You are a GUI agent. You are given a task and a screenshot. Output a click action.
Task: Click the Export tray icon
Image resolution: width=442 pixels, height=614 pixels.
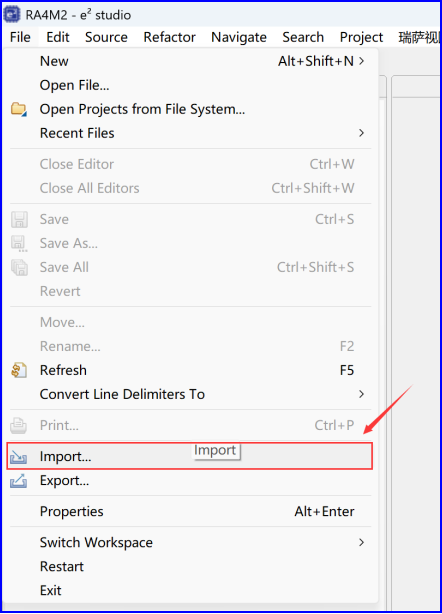pyautogui.click(x=18, y=480)
